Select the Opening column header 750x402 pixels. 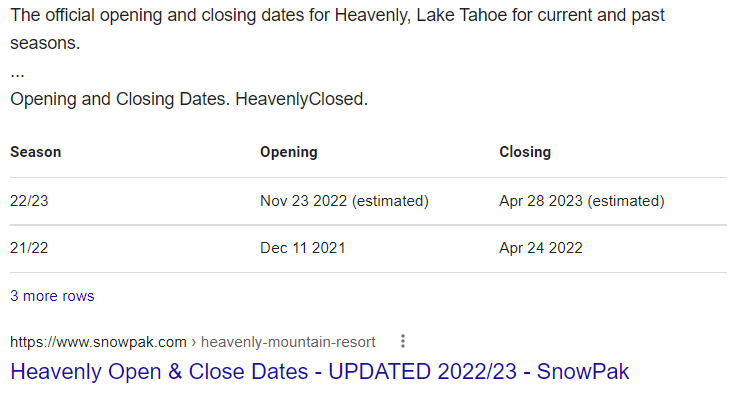(x=288, y=152)
